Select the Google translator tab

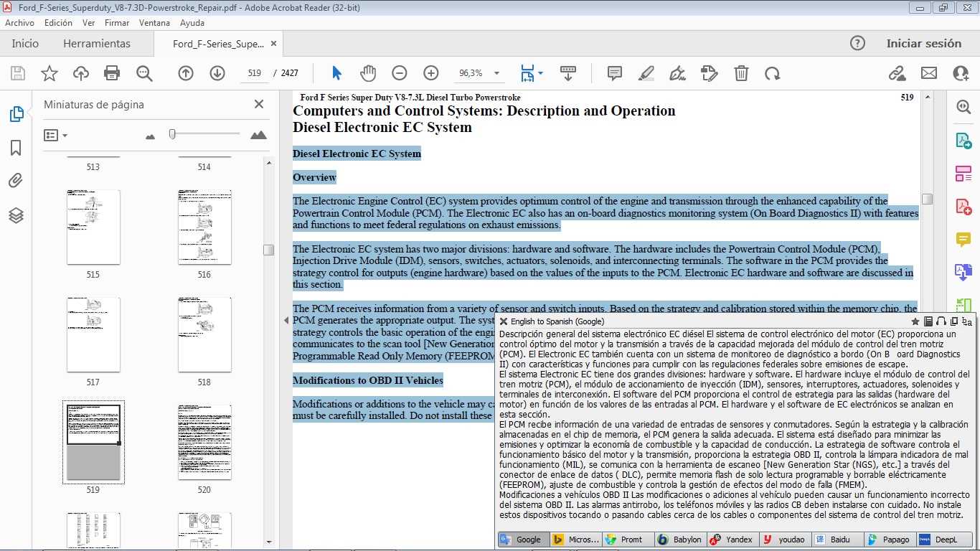(x=523, y=540)
